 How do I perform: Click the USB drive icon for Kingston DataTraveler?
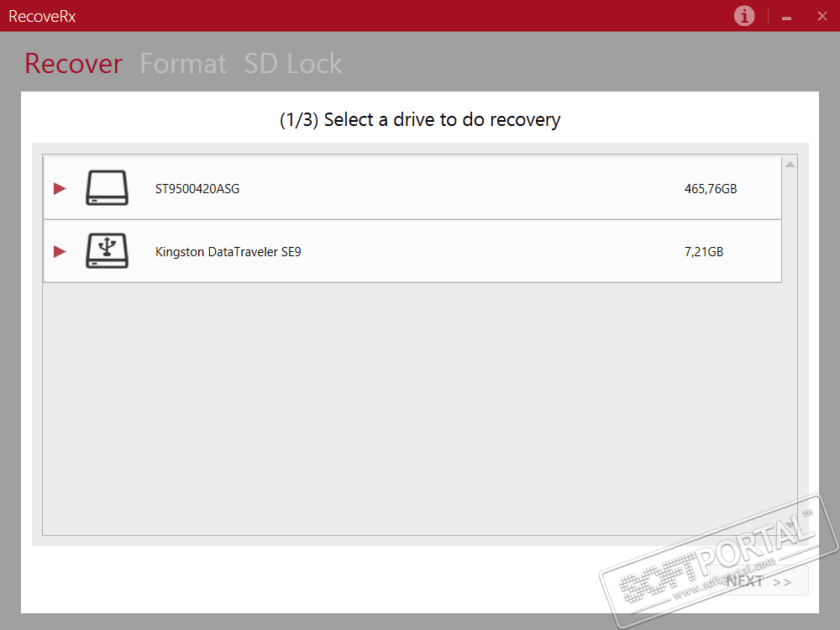tap(108, 250)
